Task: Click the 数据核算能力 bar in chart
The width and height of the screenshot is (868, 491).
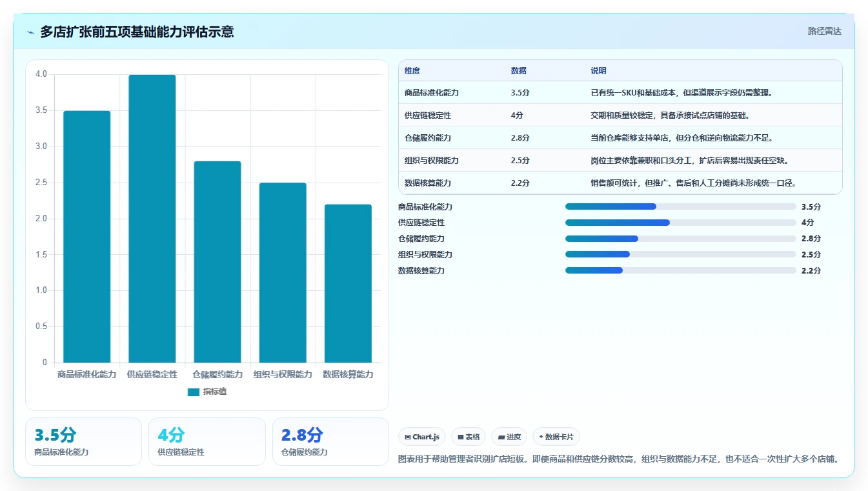Action: point(348,284)
